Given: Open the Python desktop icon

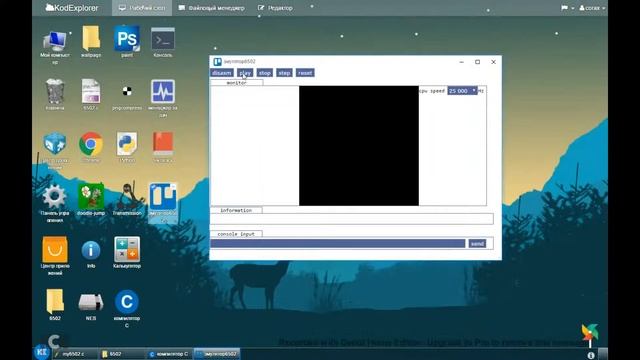Looking at the screenshot, I should point(127,144).
